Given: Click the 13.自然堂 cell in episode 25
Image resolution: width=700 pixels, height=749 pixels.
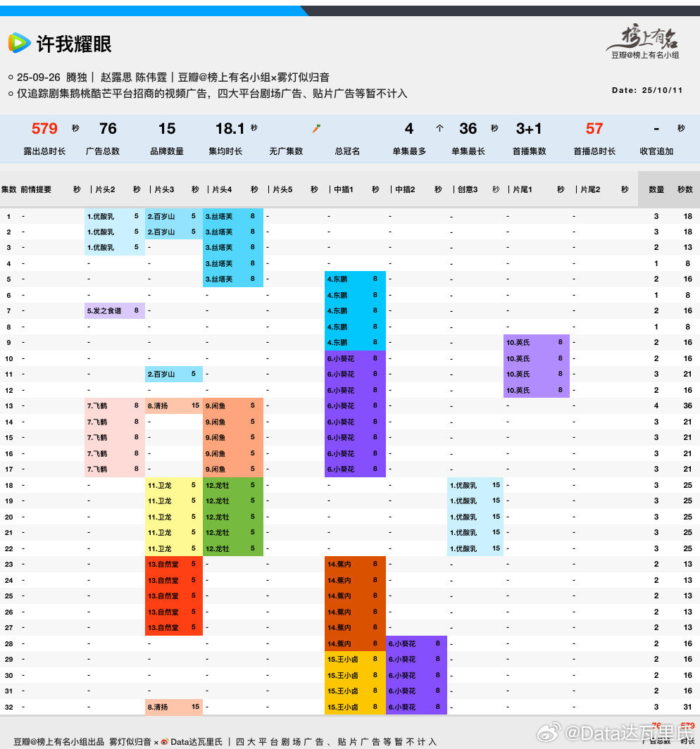Looking at the screenshot, I should [174, 596].
